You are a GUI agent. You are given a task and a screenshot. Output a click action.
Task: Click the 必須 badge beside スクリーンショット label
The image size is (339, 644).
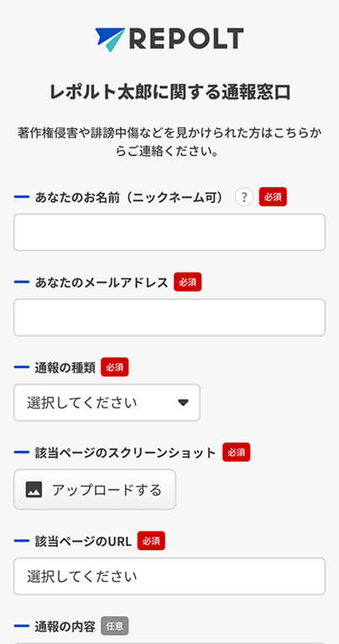click(237, 452)
